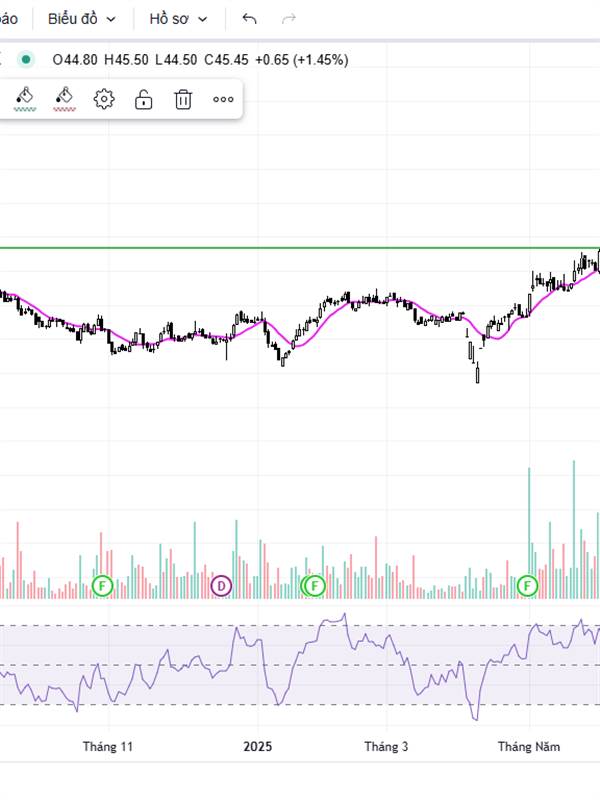600x800 pixels.
Task: Redo the last undone action
Action: pos(289,19)
